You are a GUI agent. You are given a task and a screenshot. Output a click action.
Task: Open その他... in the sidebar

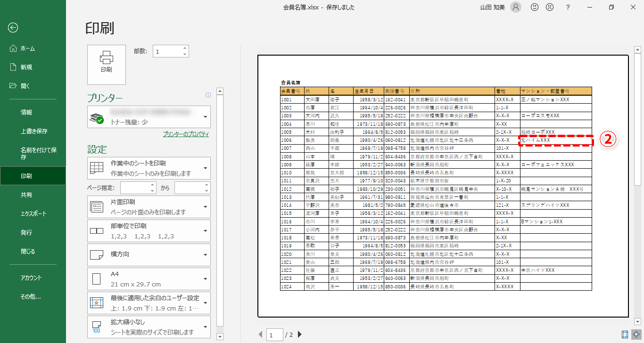33,297
